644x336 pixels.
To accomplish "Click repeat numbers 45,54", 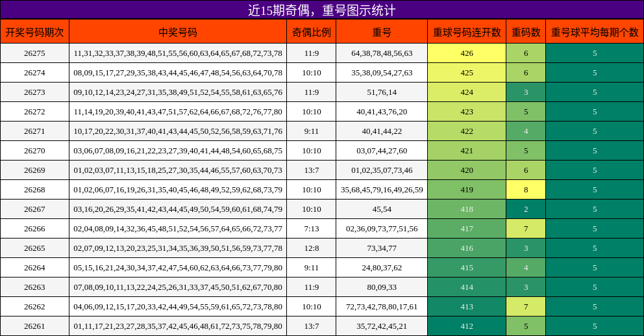I will [382, 209].
